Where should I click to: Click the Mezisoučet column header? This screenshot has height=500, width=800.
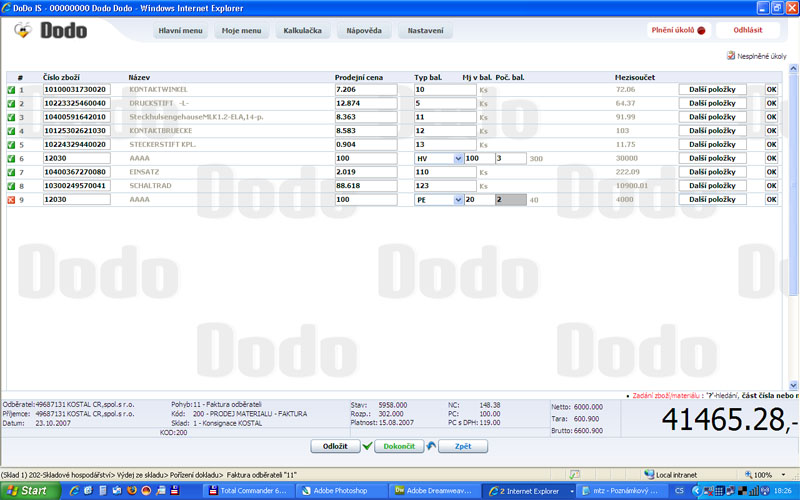[x=635, y=78]
